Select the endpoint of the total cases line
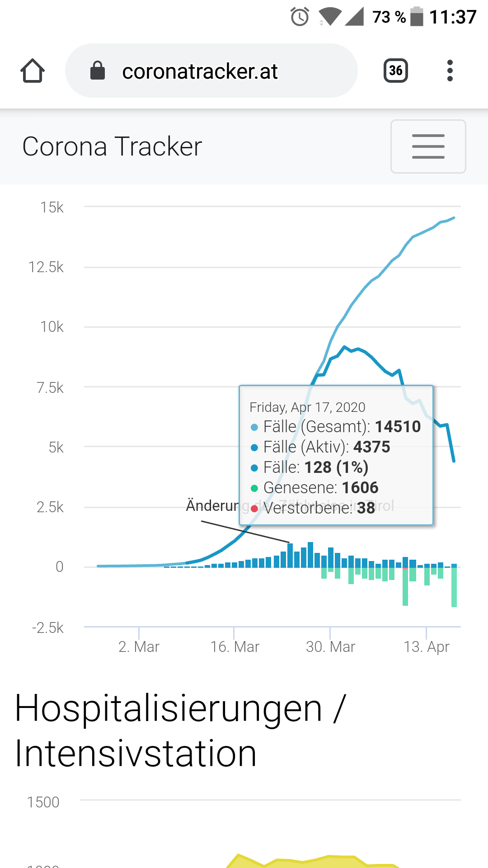 tap(454, 218)
